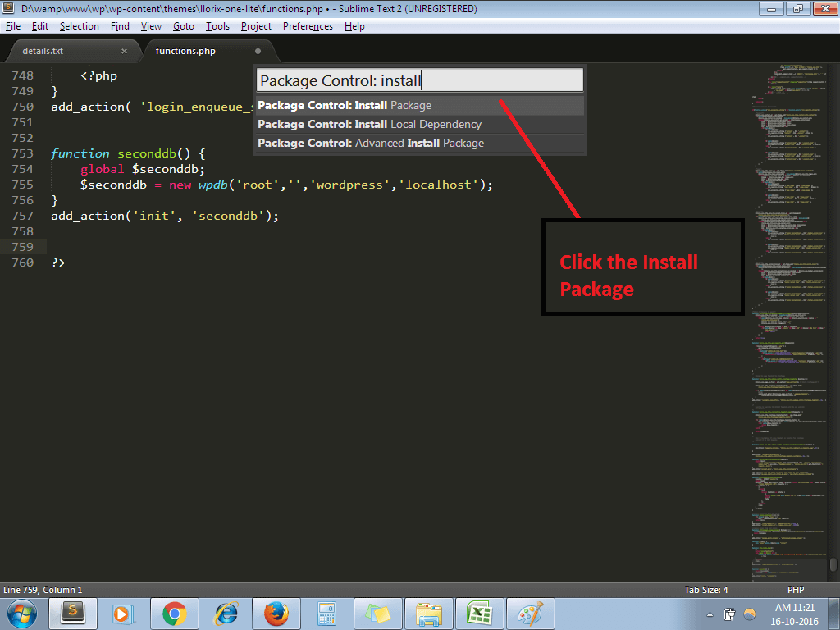Click the minimap code overview
This screenshot has height=630, width=840.
tap(790, 322)
